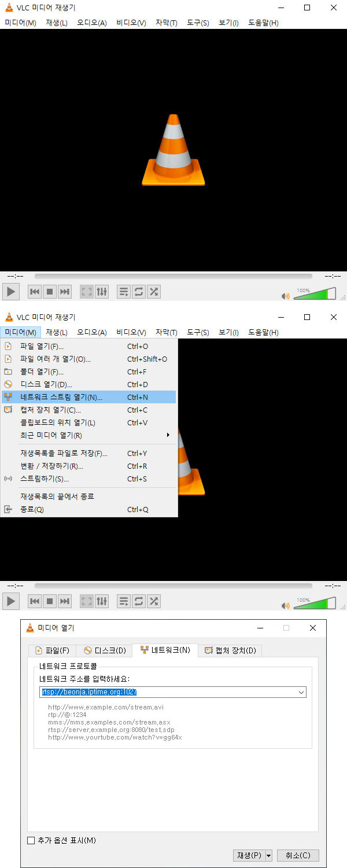The width and height of the screenshot is (347, 868).
Task: Select 재생목록을 파일로 저장(F)... menu entry
Action: point(89,454)
